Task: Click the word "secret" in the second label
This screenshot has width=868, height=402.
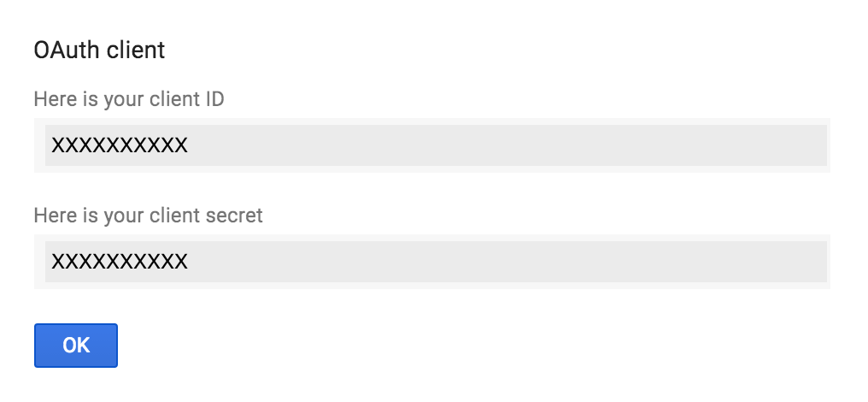Action: click(235, 216)
